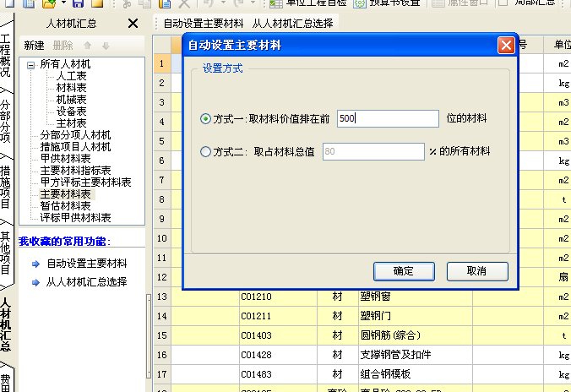This screenshot has width=571, height=392.
Task: Switch to 人材机汇总 vertical tab
Action: (6, 324)
